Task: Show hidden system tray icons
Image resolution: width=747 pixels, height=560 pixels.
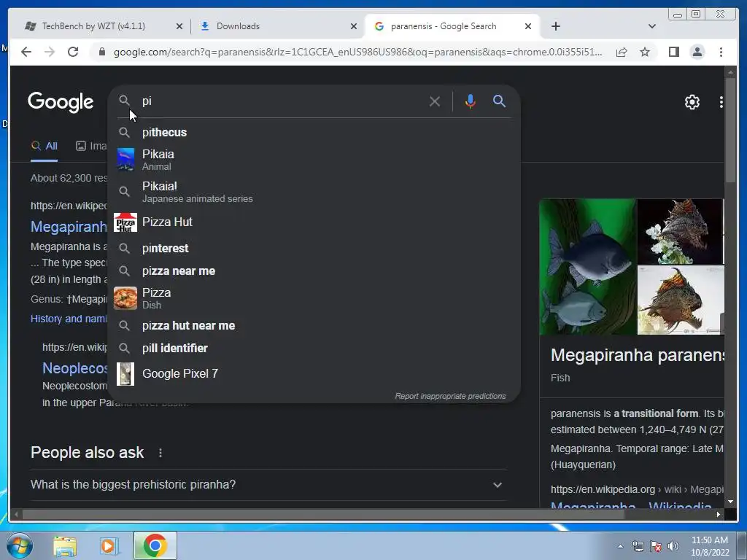Action: [620, 546]
